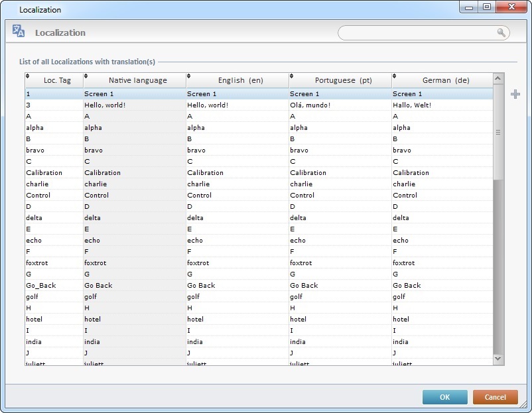The image size is (532, 413).
Task: Click sort arrows on Loc. Tag column
Action: click(28, 76)
